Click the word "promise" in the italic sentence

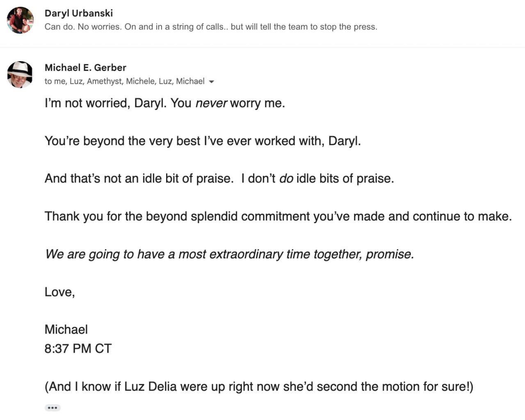pos(388,254)
